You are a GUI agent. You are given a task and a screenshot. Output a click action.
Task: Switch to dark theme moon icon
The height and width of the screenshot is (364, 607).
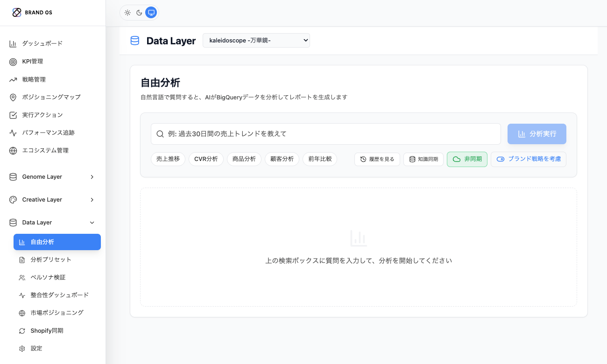click(139, 13)
